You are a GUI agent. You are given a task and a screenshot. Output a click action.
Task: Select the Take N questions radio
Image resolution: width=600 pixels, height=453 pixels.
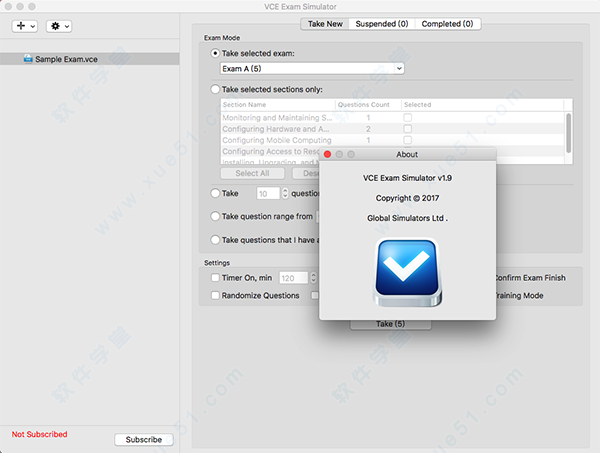click(x=215, y=193)
